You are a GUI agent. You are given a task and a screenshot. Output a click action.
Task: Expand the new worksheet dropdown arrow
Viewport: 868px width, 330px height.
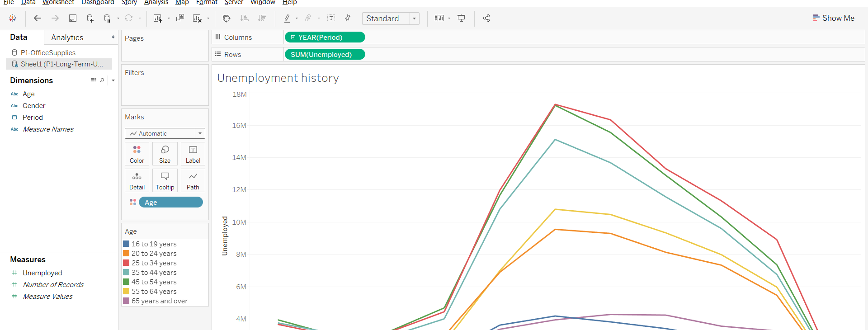[169, 19]
